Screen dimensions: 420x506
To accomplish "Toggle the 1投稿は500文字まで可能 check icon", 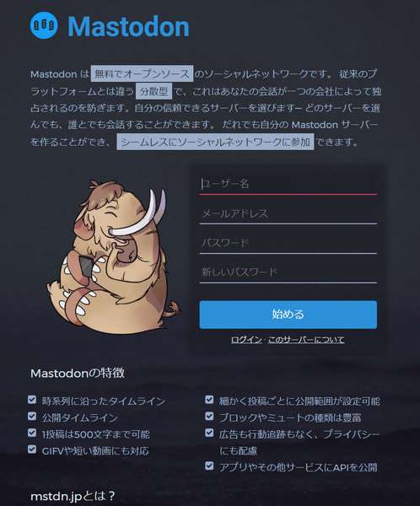I will point(32,433).
